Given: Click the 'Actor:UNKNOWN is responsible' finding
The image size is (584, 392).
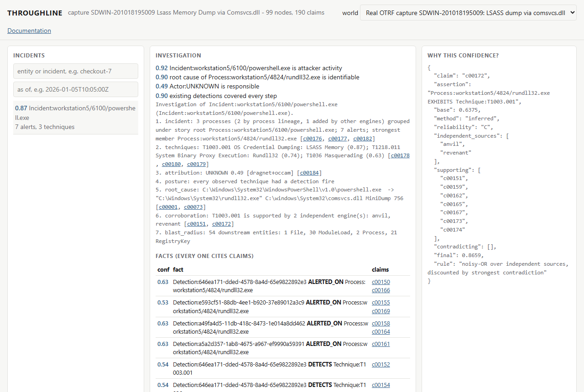Looking at the screenshot, I should pyautogui.click(x=207, y=87).
